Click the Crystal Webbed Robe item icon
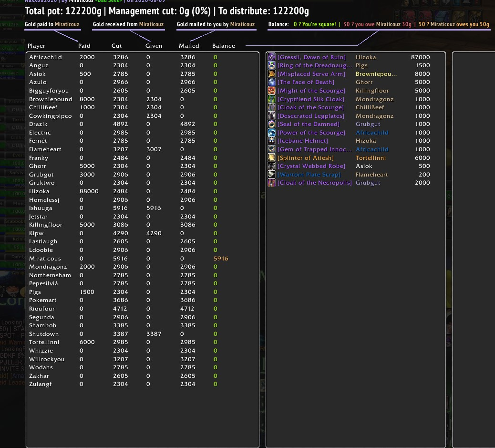Image resolution: width=495 pixels, height=448 pixels. [x=271, y=166]
